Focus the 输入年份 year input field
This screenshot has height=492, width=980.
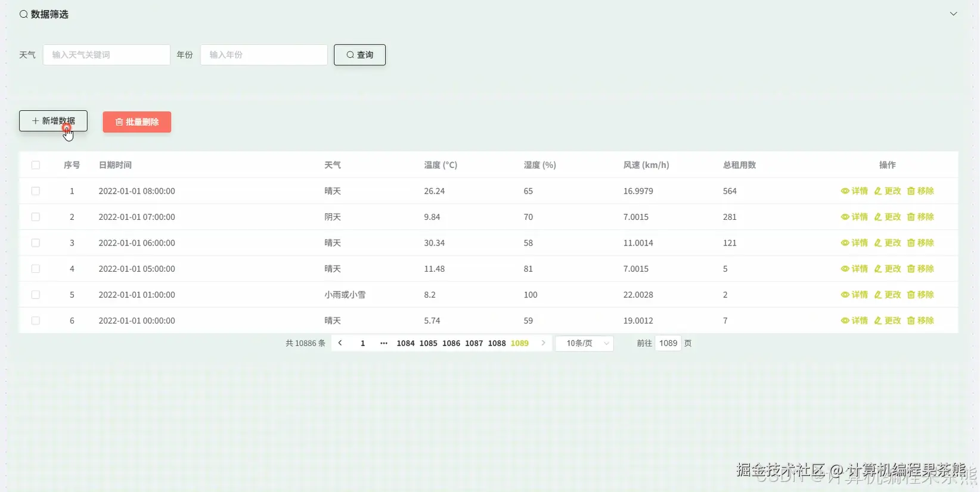[x=263, y=55]
